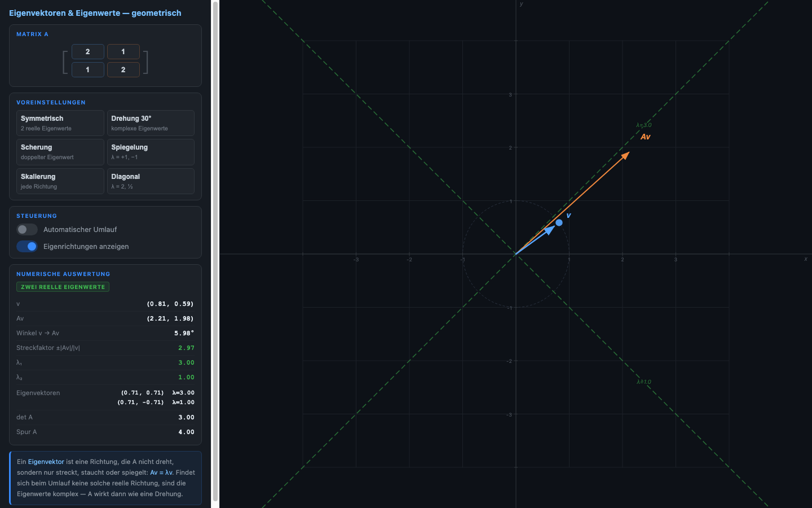The image size is (812, 508).
Task: Click the VOREINSTELLUNGEN section heading
Action: click(51, 103)
